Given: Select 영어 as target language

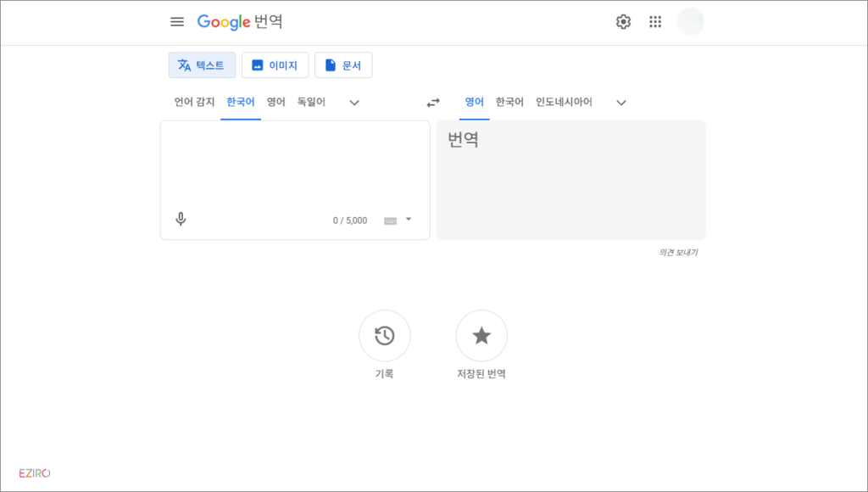Looking at the screenshot, I should 475,102.
